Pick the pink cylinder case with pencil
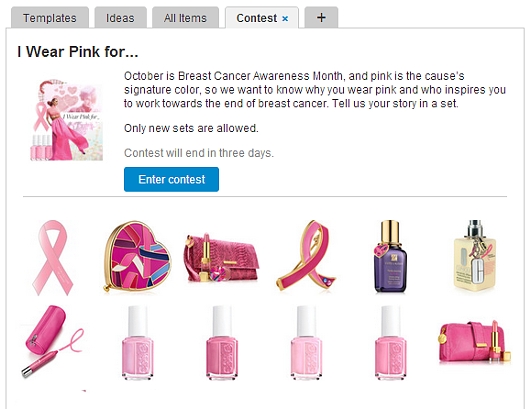 click(x=53, y=341)
